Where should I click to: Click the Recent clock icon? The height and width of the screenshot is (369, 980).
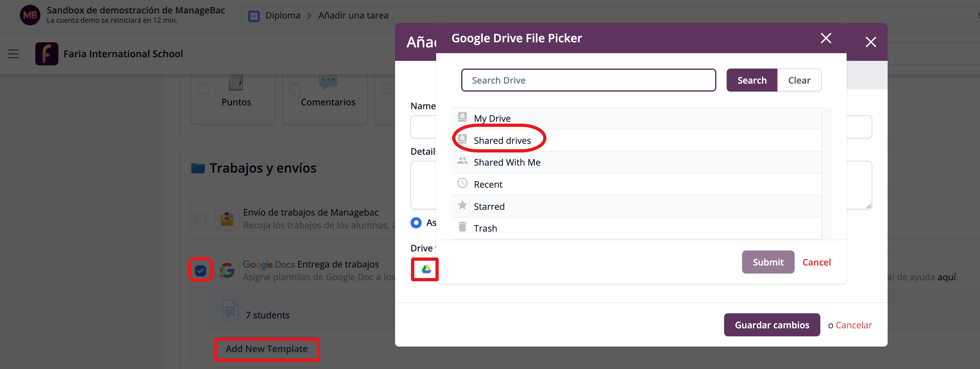[x=462, y=184]
